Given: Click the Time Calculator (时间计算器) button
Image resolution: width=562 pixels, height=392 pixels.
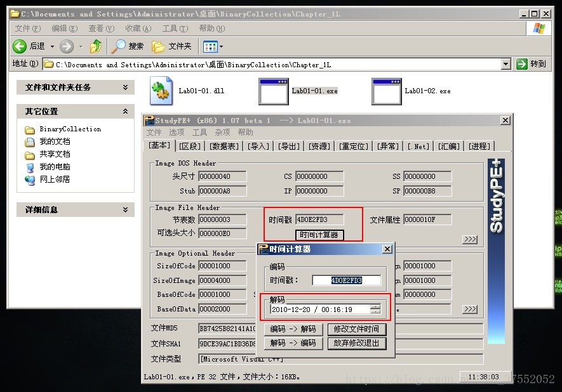Looking at the screenshot, I should click(319, 235).
